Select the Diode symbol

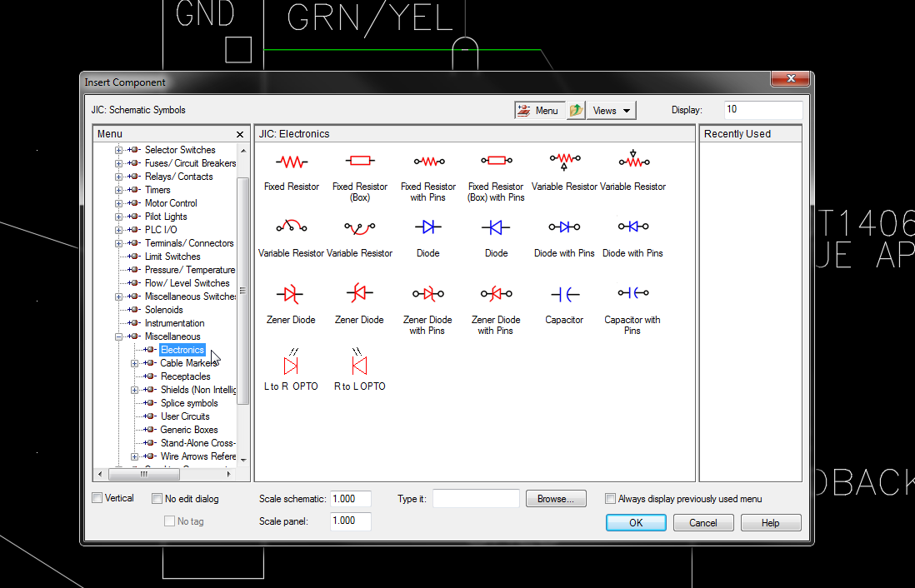[x=427, y=227]
